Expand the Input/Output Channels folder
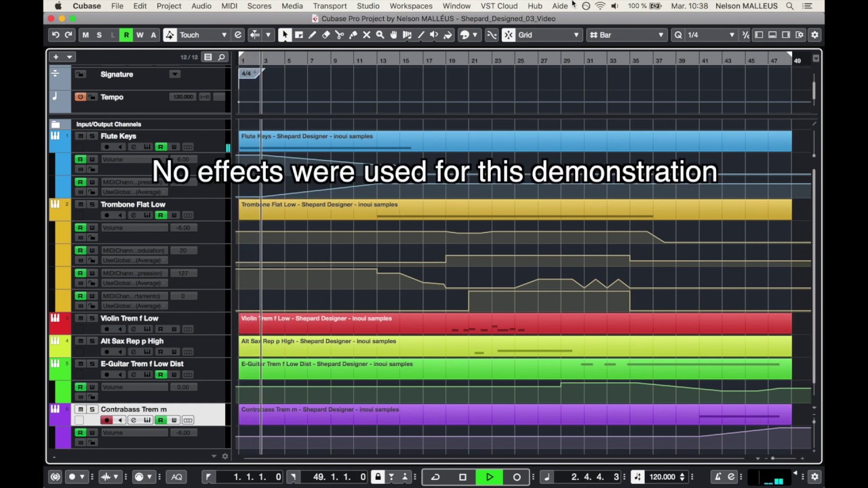The image size is (868, 488). [56, 125]
